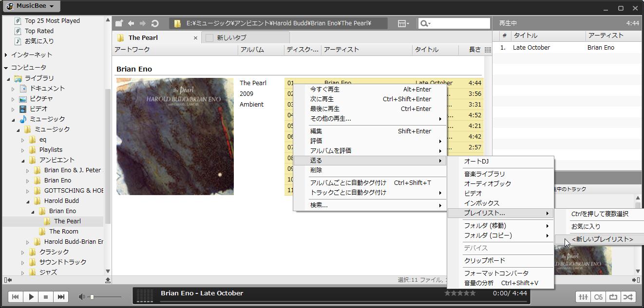Click the previous track button

click(x=16, y=297)
